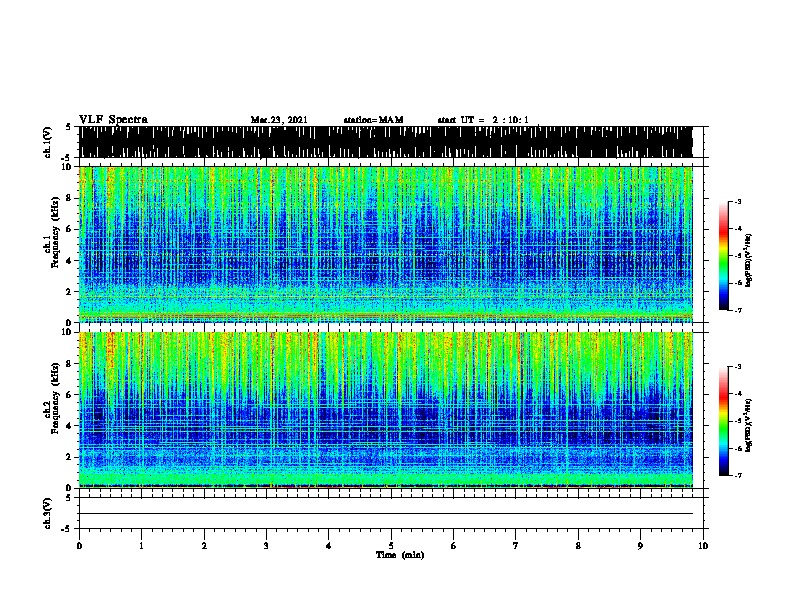Image resolution: width=792 pixels, height=612 pixels.
Task: Click the time axis tick label "5"
Action: [391, 546]
